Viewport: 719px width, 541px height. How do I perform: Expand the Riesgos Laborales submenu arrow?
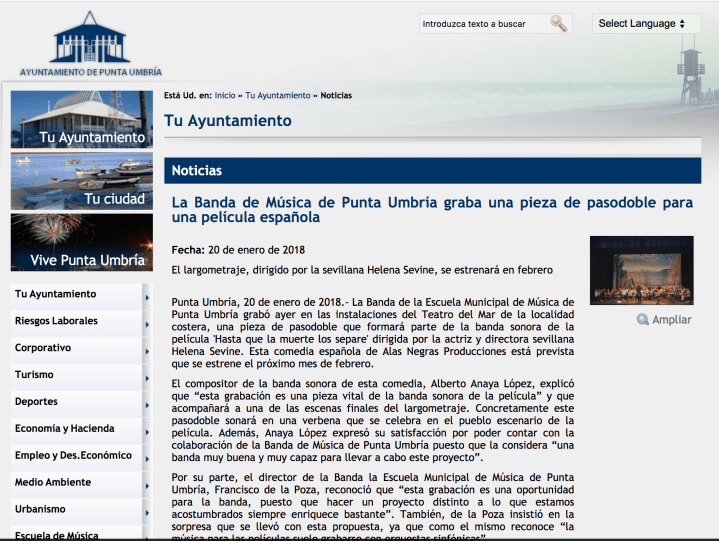tap(146, 323)
